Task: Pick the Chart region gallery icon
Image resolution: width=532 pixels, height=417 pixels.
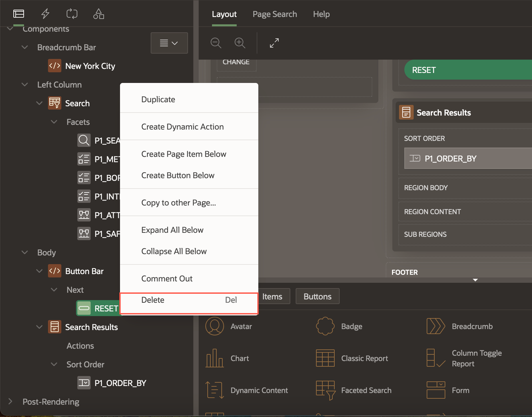Action: [215, 358]
